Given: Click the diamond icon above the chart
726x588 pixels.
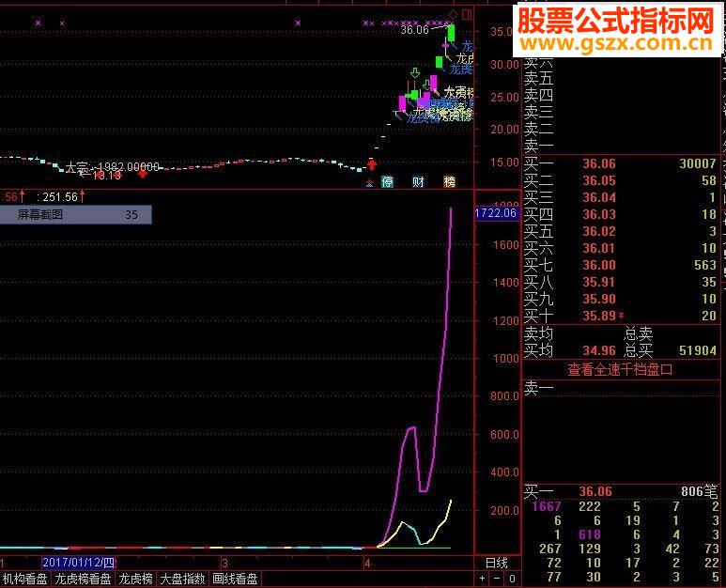Looking at the screenshot, I should pos(453,15).
